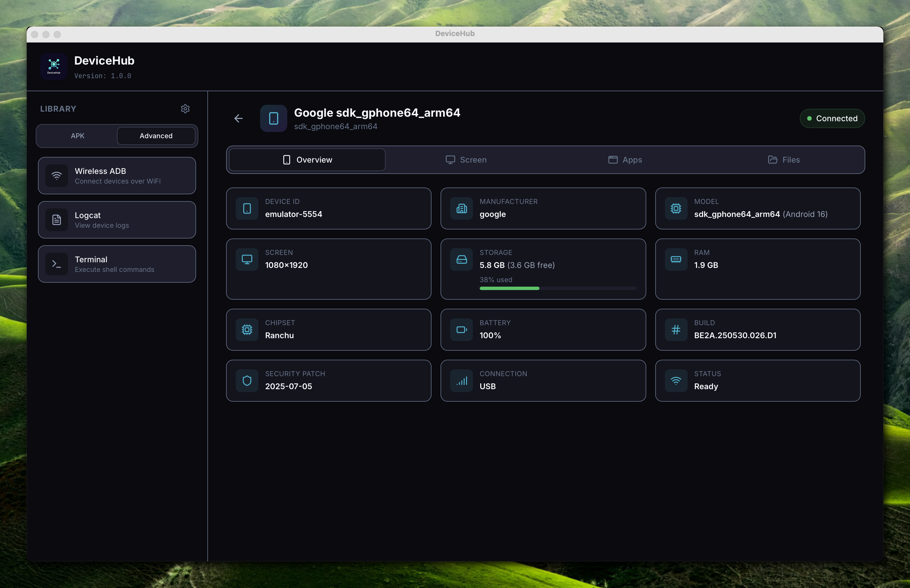
Task: Click the library settings gear icon
Action: click(x=185, y=109)
